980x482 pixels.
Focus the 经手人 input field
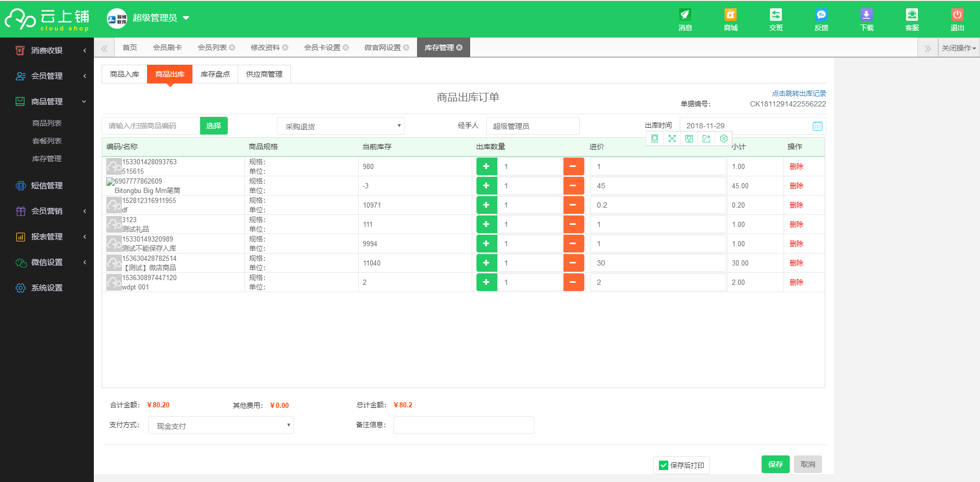[x=533, y=126]
